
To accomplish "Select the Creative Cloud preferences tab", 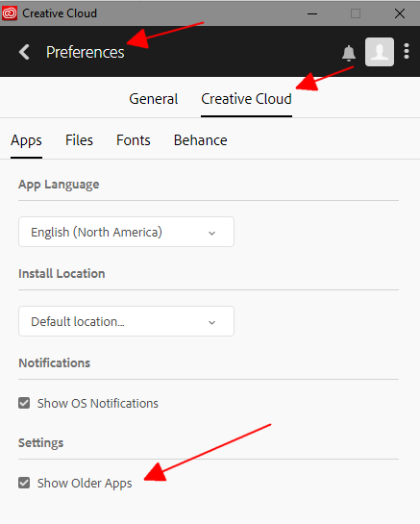I will [x=247, y=99].
